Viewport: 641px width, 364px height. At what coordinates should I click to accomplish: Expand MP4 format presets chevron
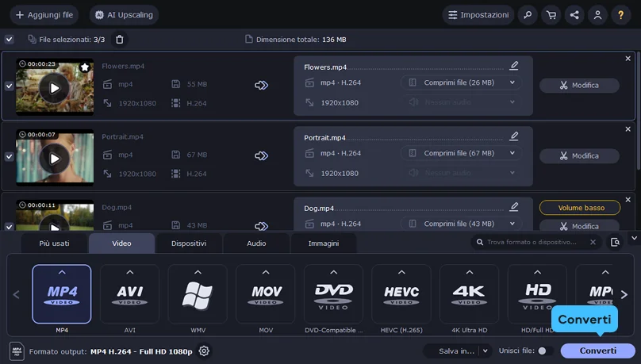[x=62, y=272]
